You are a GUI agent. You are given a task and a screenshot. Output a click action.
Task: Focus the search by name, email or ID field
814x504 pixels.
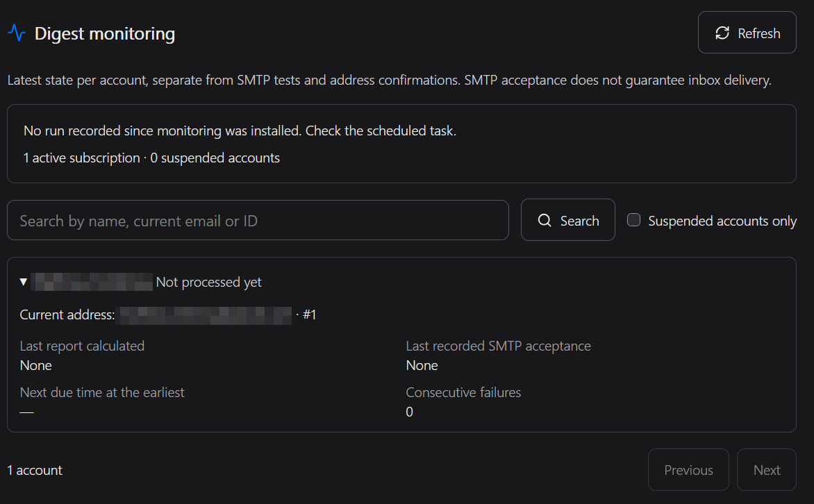[x=258, y=221]
